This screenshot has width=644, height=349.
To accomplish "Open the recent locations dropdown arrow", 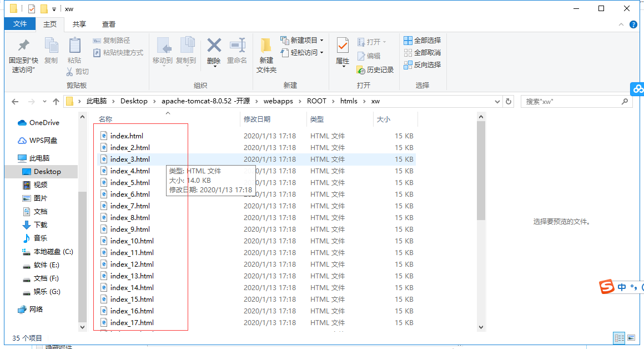I will [44, 102].
